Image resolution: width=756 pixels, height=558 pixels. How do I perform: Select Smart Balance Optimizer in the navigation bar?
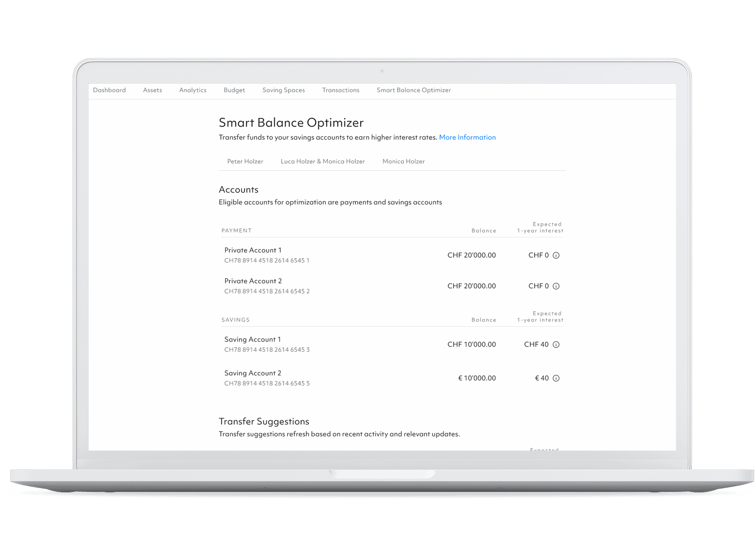pos(413,90)
